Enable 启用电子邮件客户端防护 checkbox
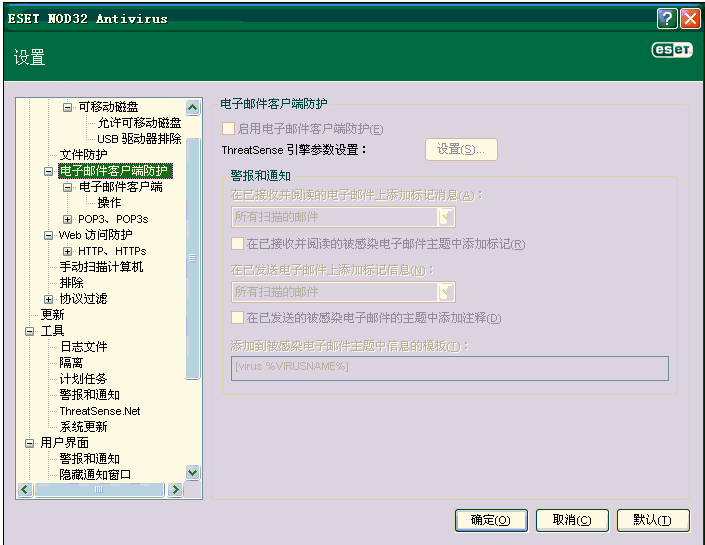 tap(228, 128)
